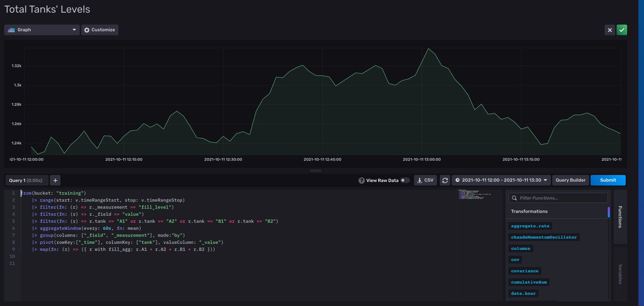Click the gear icon in Customize
This screenshot has width=644, height=306.
point(87,30)
